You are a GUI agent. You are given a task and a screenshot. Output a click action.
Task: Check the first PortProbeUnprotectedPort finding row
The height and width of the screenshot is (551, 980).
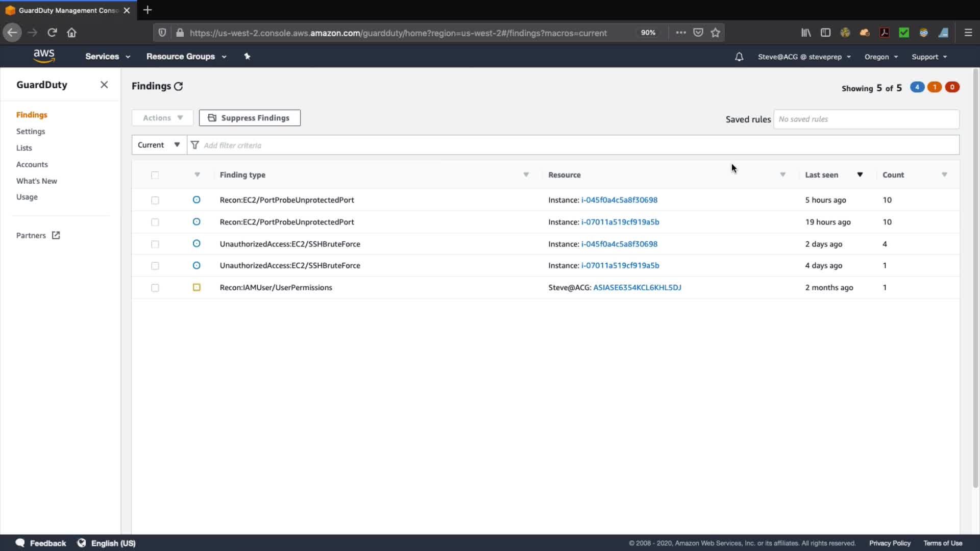(x=155, y=200)
